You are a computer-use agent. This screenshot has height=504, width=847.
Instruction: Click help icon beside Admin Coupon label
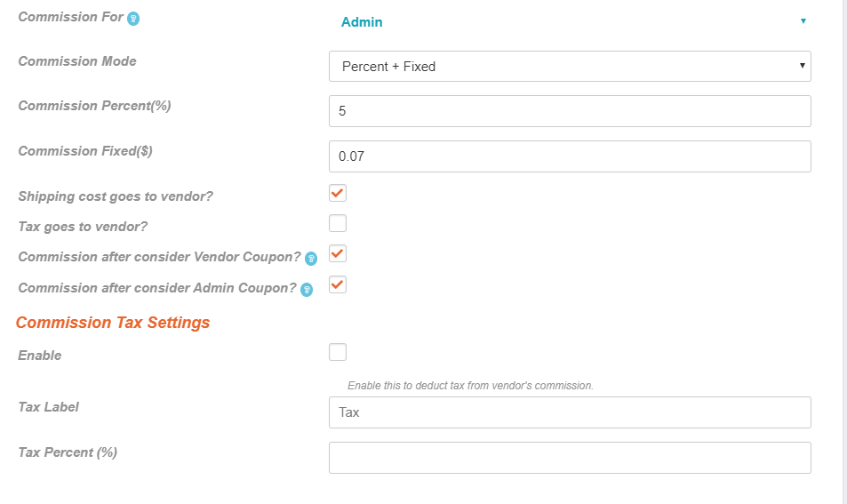coord(307,290)
